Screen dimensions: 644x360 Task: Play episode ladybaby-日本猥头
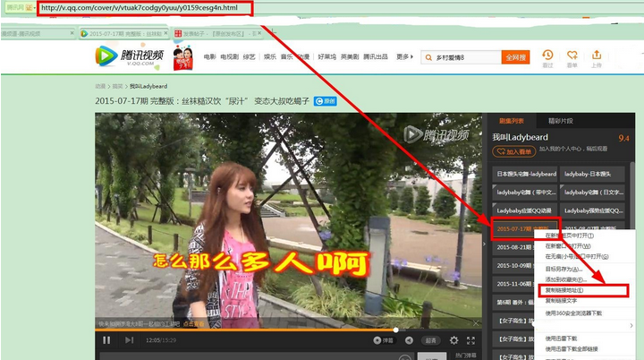click(592, 174)
